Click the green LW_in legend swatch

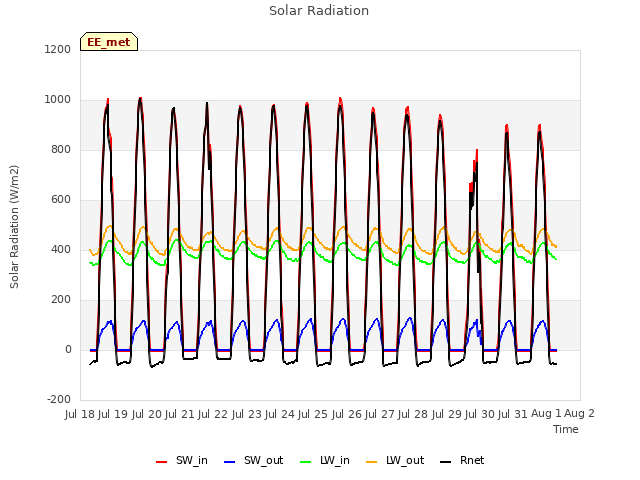(306, 462)
